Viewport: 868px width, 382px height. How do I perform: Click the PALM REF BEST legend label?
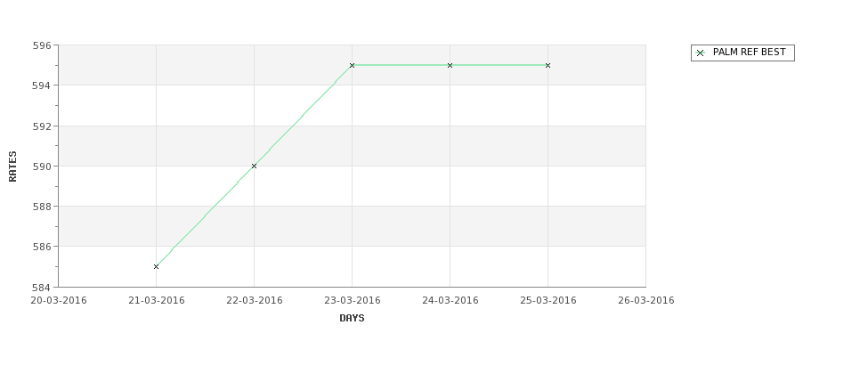point(749,52)
